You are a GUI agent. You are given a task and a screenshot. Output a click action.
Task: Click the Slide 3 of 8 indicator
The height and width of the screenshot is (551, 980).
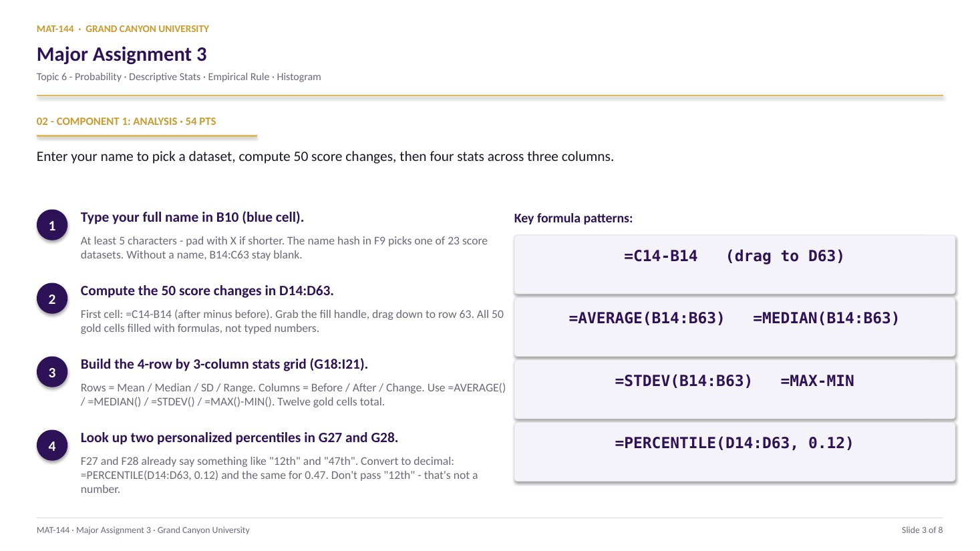tap(922, 530)
